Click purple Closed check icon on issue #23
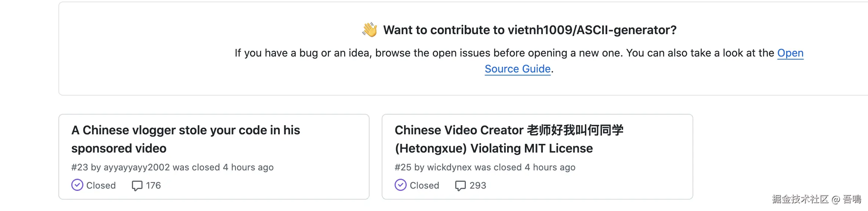 [x=77, y=185]
